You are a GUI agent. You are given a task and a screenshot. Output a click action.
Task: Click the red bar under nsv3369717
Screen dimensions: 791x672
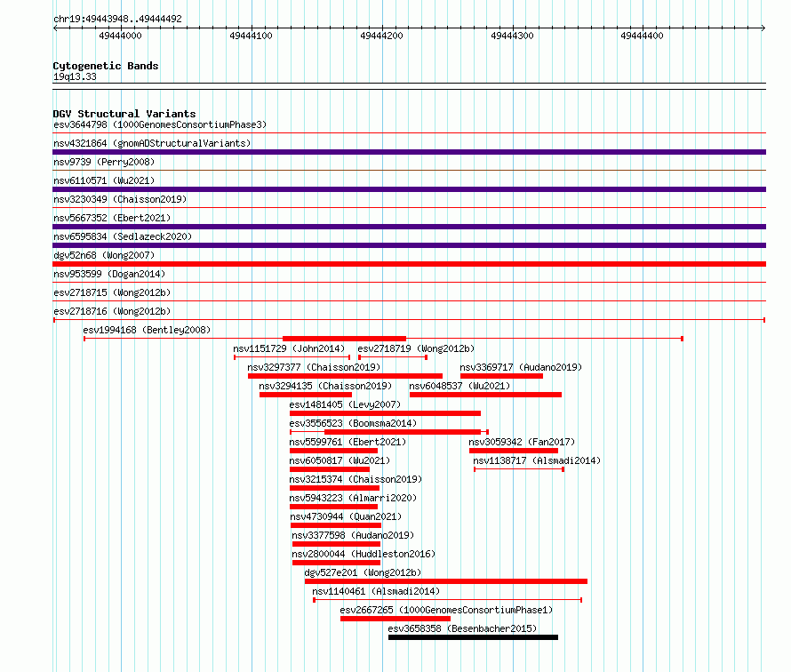tap(502, 376)
